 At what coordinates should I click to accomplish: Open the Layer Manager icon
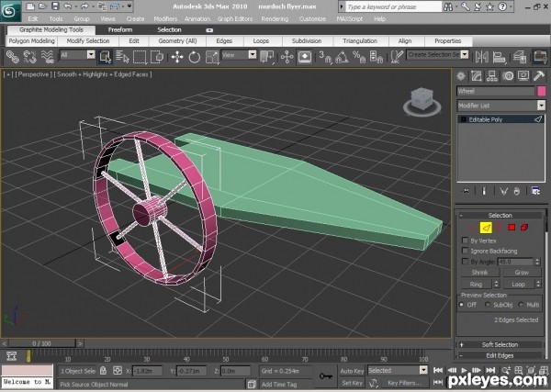[x=520, y=57]
